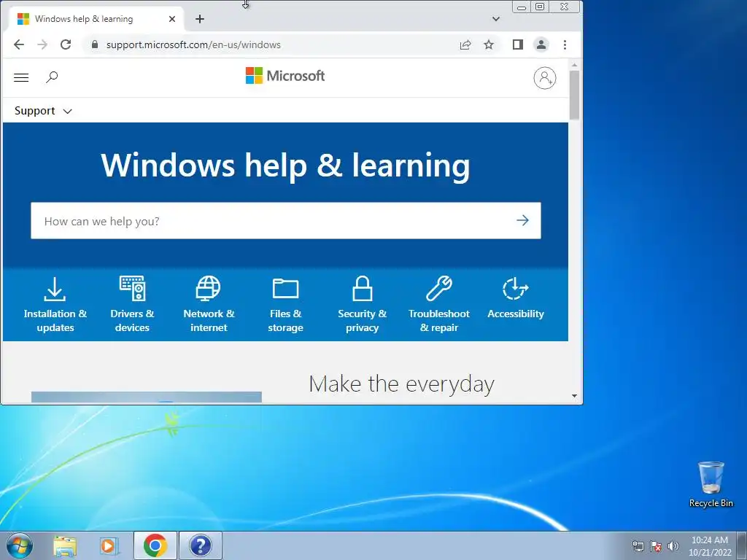Click the volume speaker tray icon

673,546
